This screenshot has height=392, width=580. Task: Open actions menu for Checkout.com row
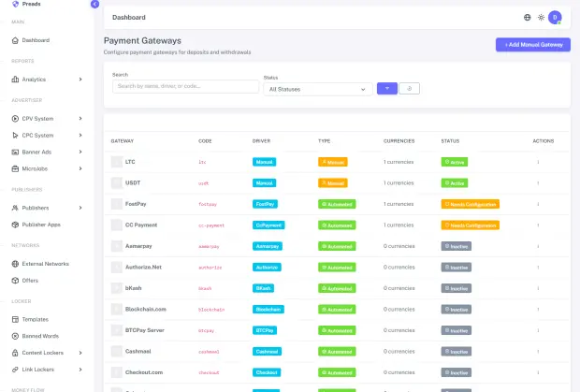coord(538,372)
